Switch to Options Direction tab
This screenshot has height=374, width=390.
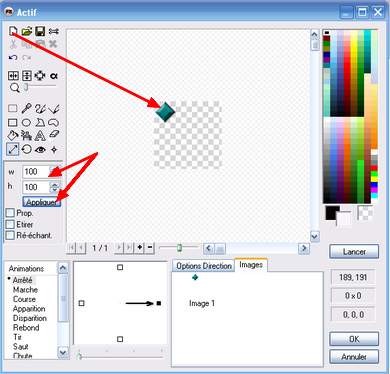(x=203, y=266)
